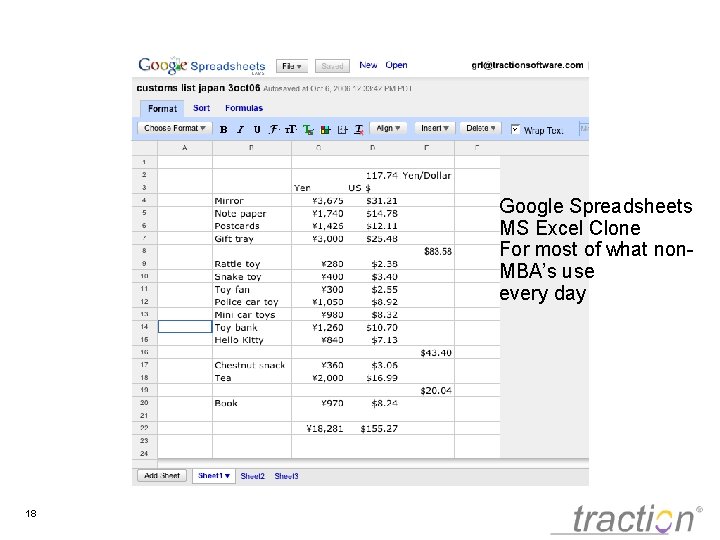Open the text color picker
The height and width of the screenshot is (540, 720).
(308, 130)
